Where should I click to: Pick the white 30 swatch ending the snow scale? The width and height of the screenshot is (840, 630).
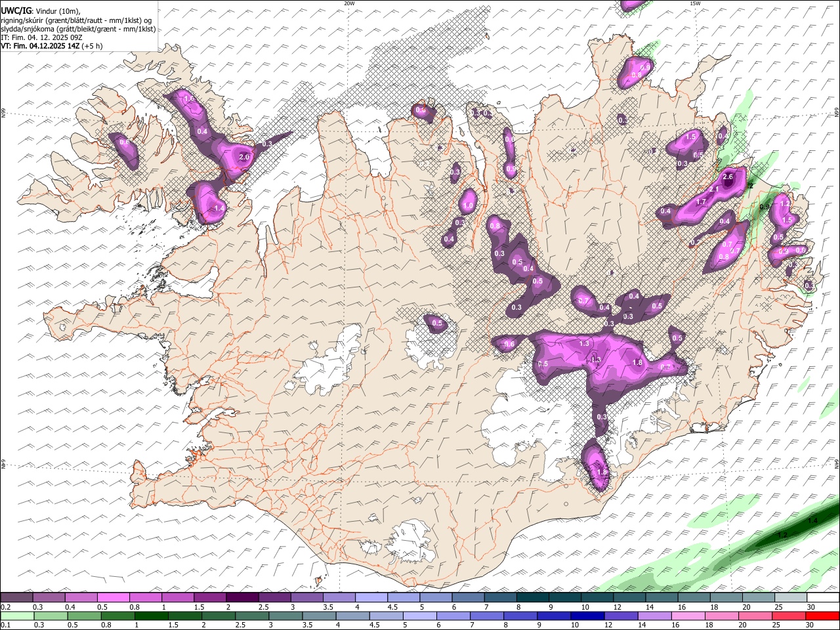[822, 598]
